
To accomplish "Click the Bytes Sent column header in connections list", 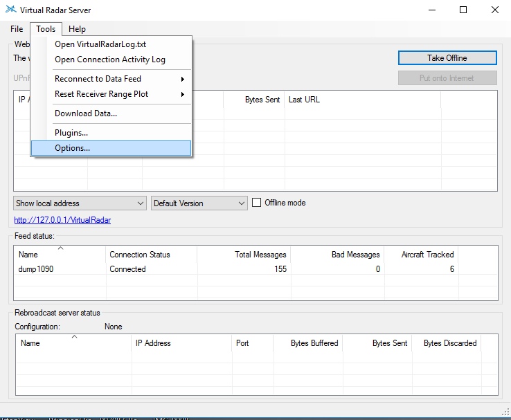I will coord(254,100).
